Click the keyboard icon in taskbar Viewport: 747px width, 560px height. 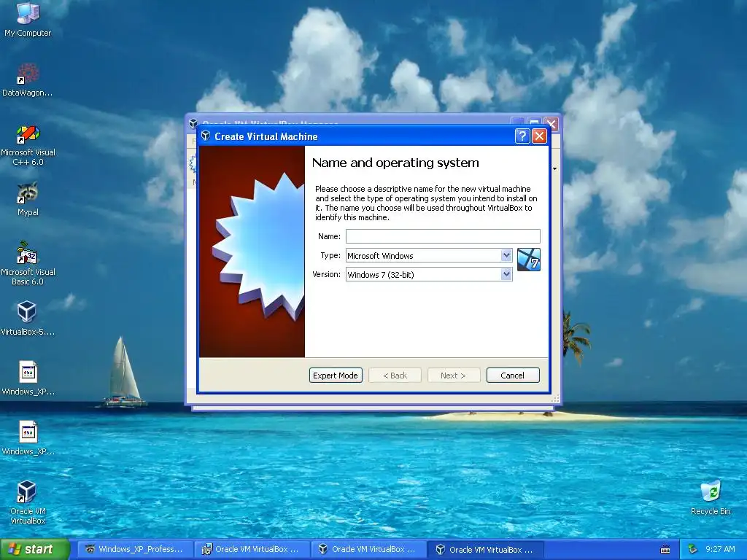click(x=665, y=550)
